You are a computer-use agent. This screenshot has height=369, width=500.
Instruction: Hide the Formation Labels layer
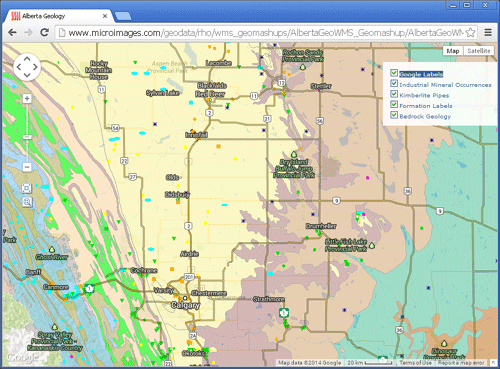click(394, 105)
